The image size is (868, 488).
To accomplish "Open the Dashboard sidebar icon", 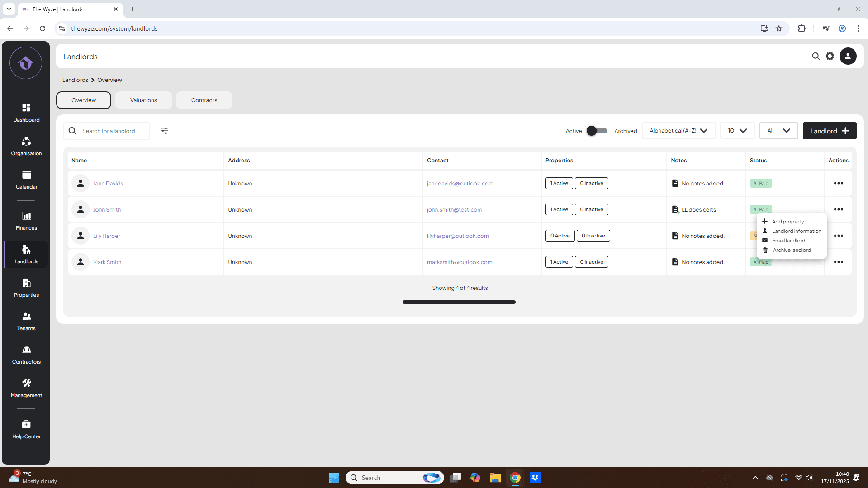I will pos(26,113).
